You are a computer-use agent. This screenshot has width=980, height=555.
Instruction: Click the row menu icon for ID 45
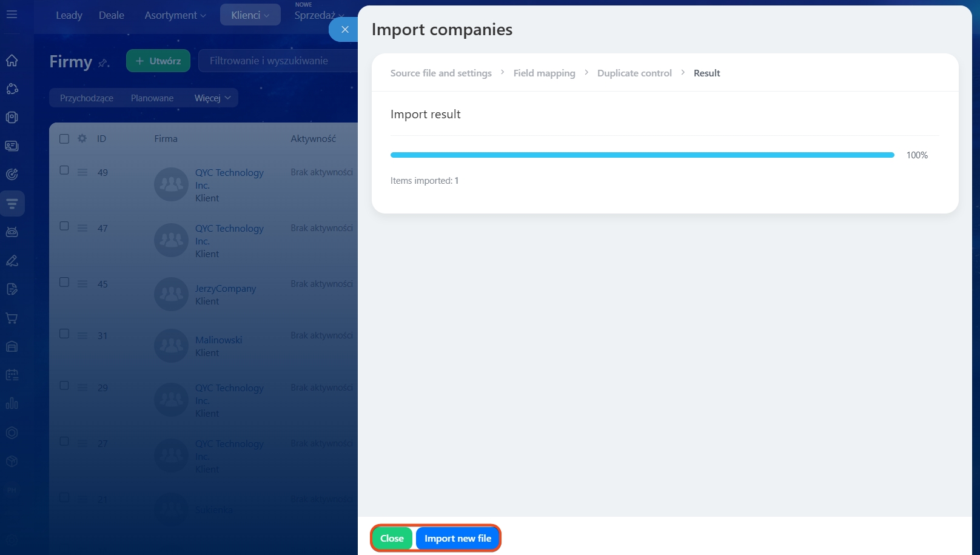tap(82, 284)
